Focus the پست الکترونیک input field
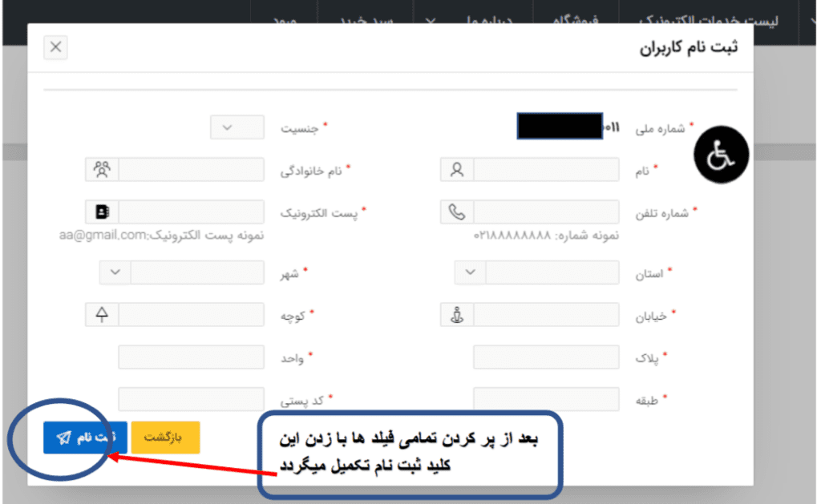The image size is (821, 504). 191,212
